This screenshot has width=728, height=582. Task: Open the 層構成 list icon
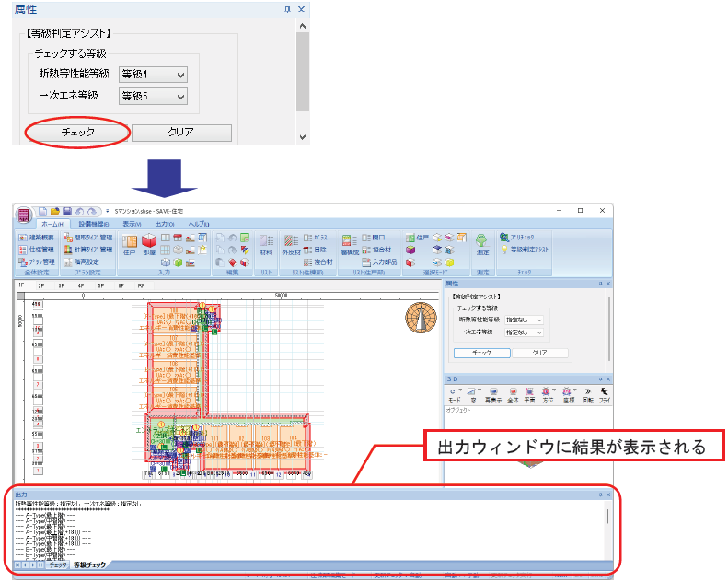[x=350, y=245]
